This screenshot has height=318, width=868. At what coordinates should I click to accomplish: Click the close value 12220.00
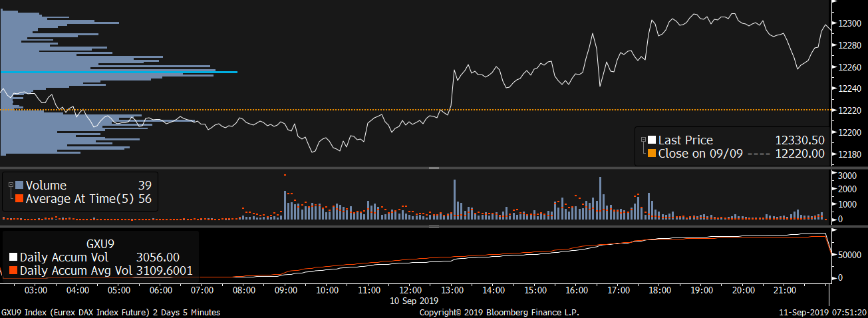tap(800, 154)
